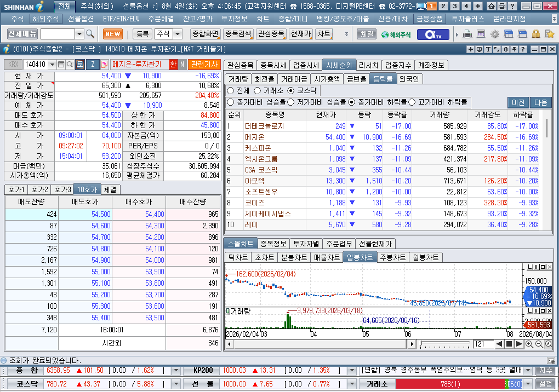Select 고가대비 하락률 radio option
The height and width of the screenshot is (392, 559).
(412, 102)
